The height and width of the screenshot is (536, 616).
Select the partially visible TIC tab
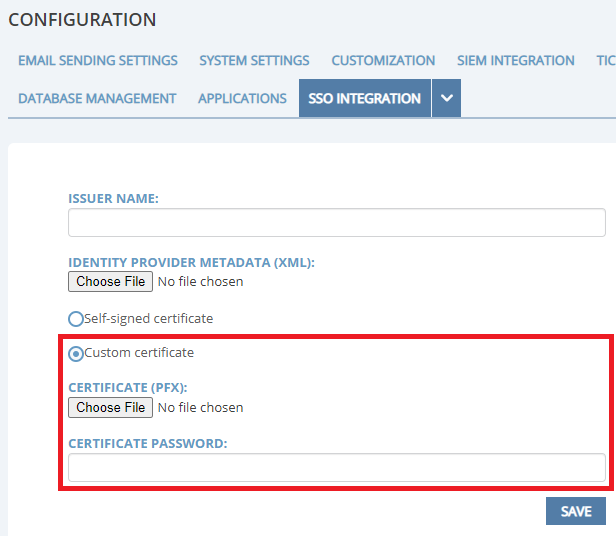[605, 60]
